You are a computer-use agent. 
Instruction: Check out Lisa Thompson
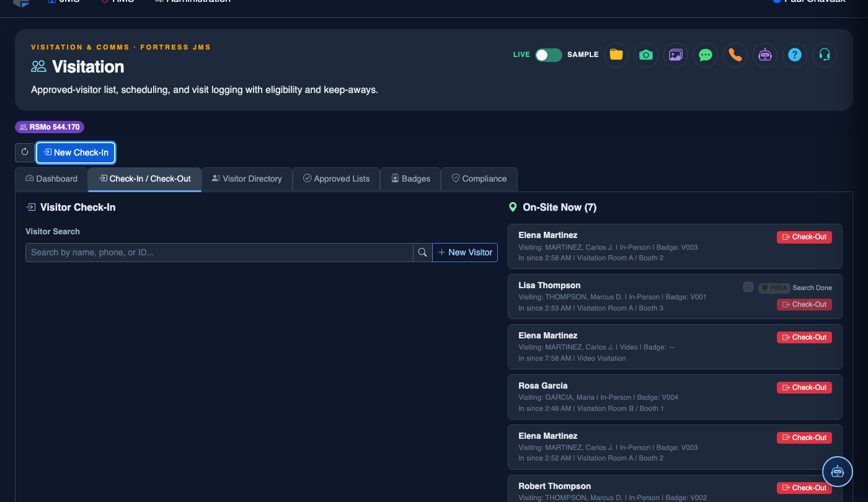804,304
